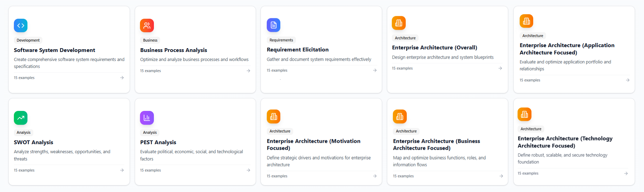Click the arrow on Business Process Analysis card

248,71
